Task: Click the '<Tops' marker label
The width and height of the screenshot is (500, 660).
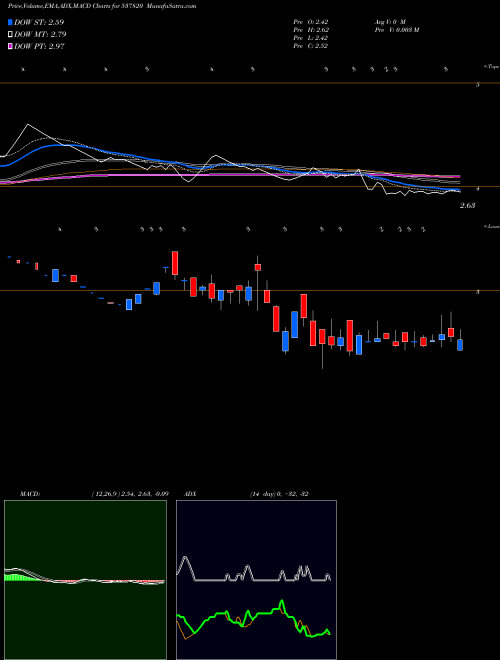Action: 491,67
